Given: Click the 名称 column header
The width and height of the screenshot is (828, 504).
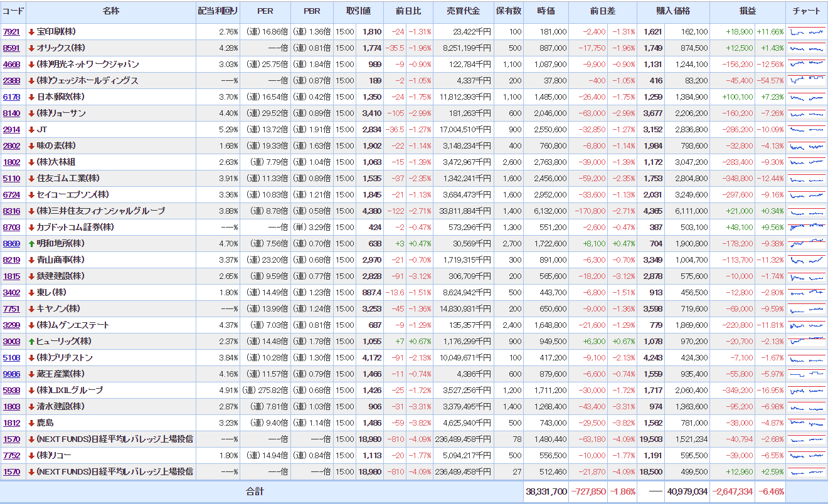Looking at the screenshot, I should tap(110, 11).
